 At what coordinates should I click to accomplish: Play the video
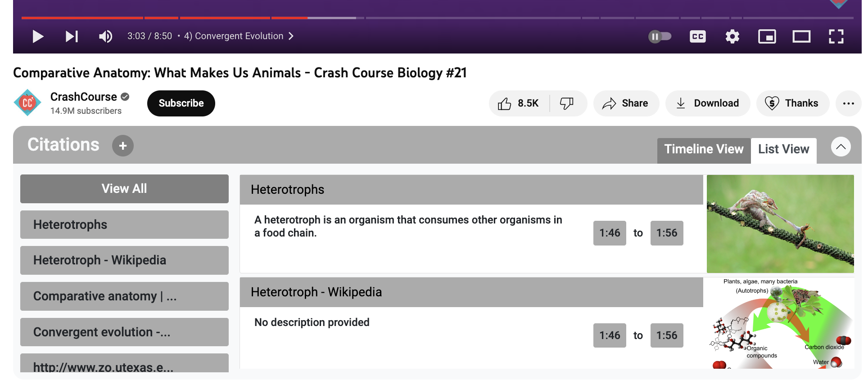(38, 36)
